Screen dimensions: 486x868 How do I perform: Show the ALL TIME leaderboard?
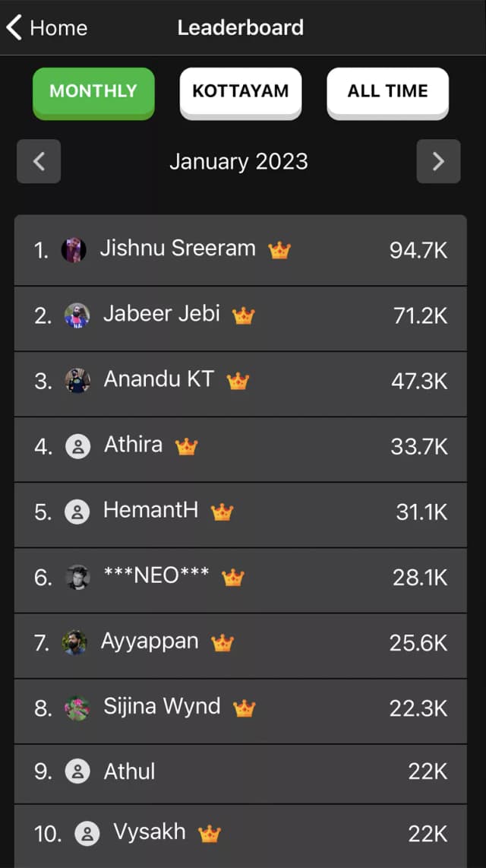tap(387, 92)
